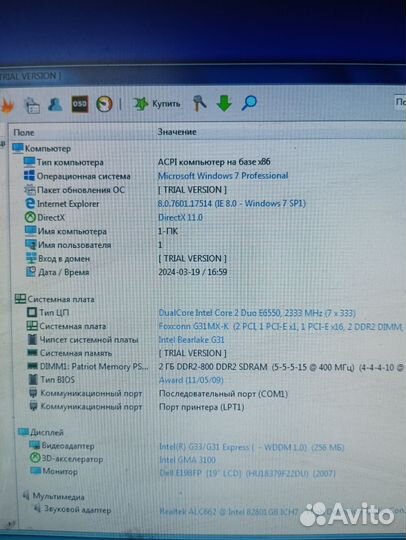Click the user silhouette toolbar icon
The height and width of the screenshot is (540, 406).
(x=55, y=104)
